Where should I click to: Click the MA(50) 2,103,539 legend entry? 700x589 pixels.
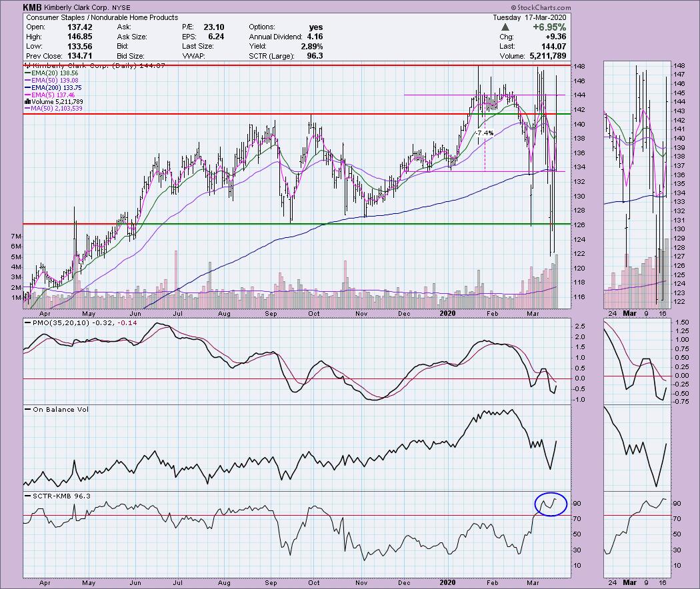(54, 109)
